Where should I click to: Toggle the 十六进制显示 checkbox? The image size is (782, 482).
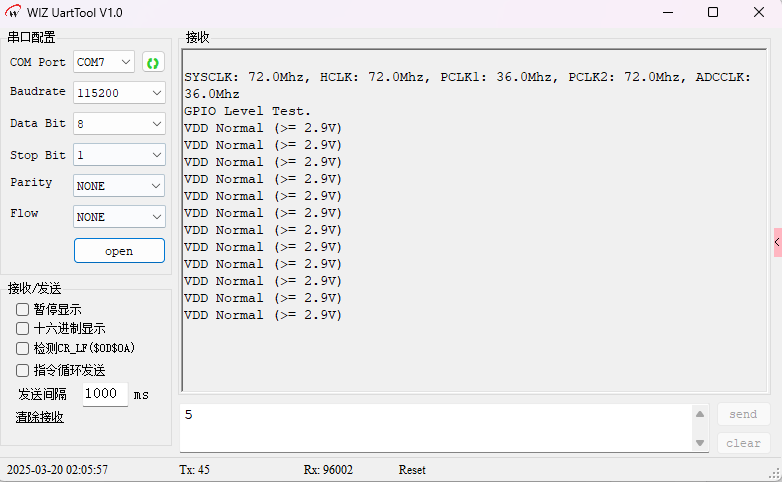pyautogui.click(x=23, y=329)
